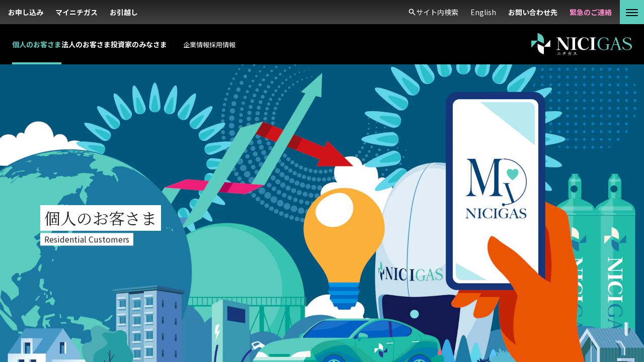Open the hamburger menu in the header
The height and width of the screenshot is (362, 644).
coord(632,12)
